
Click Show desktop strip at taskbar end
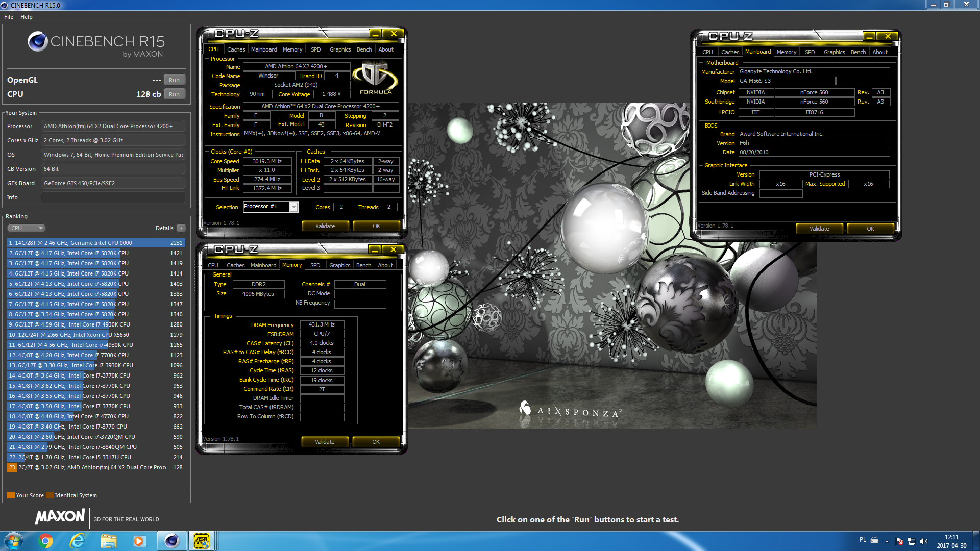point(976,541)
